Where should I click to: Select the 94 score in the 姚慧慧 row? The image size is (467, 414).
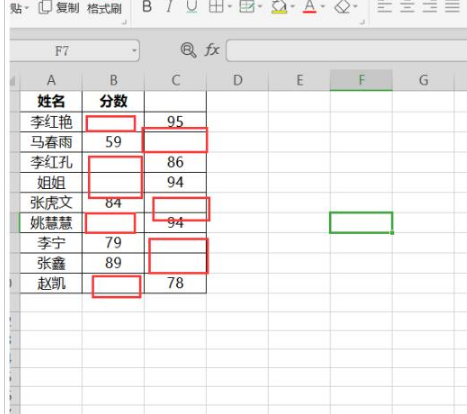(176, 223)
